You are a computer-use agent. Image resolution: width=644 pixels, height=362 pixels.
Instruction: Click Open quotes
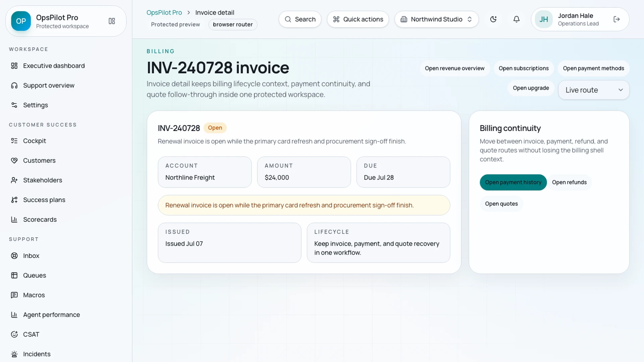(501, 204)
